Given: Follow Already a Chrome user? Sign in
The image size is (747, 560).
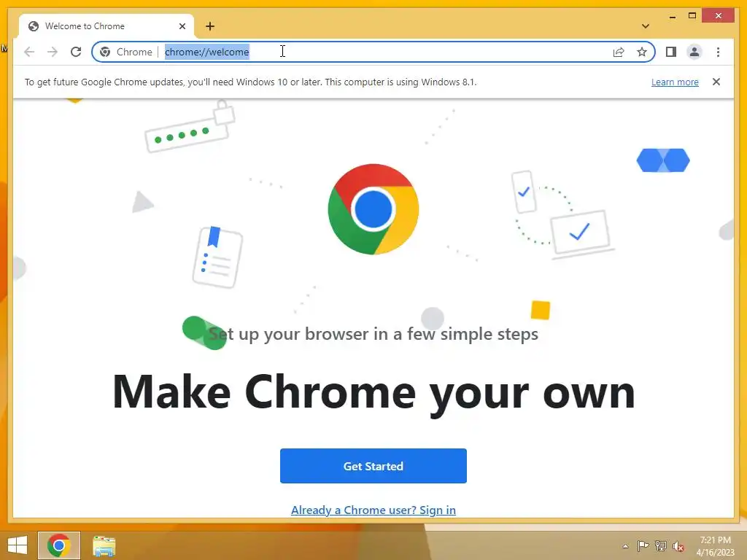Looking at the screenshot, I should point(373,510).
